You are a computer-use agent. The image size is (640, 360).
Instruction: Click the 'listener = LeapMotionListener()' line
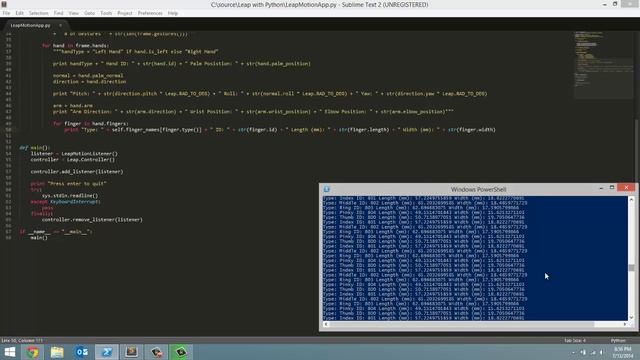74,154
